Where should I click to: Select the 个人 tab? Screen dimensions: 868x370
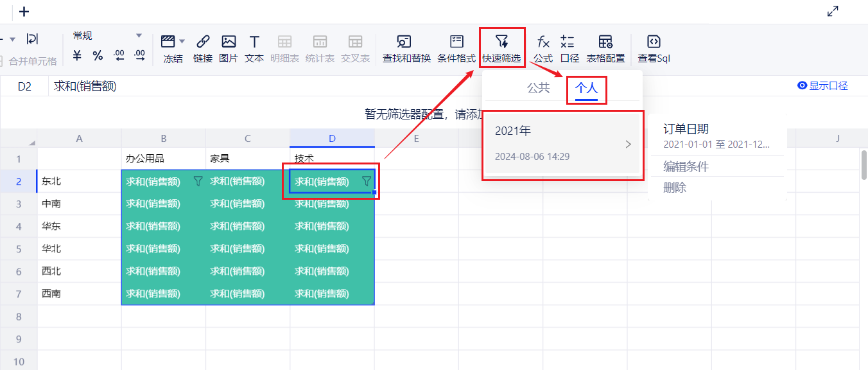[x=586, y=89]
